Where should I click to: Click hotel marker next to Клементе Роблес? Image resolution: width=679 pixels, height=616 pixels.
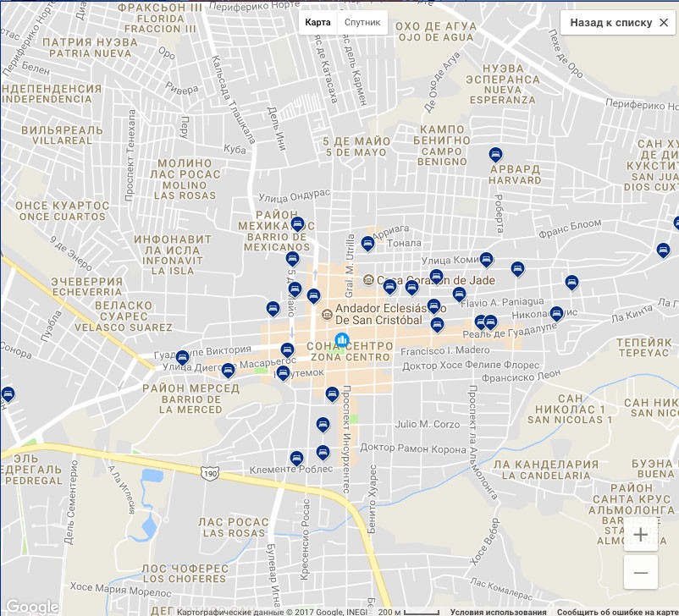coord(296,458)
